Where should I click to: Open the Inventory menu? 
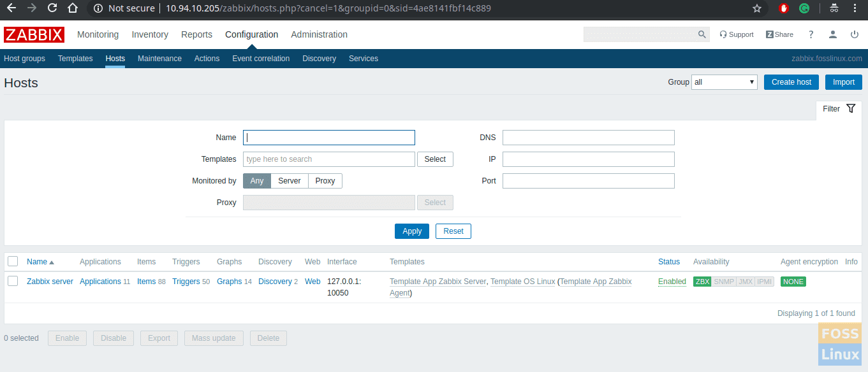pos(150,34)
